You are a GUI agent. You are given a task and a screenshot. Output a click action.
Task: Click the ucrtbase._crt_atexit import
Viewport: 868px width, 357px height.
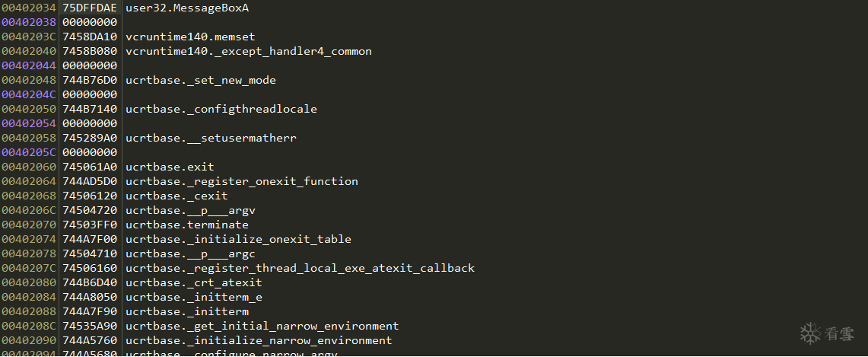(x=194, y=283)
